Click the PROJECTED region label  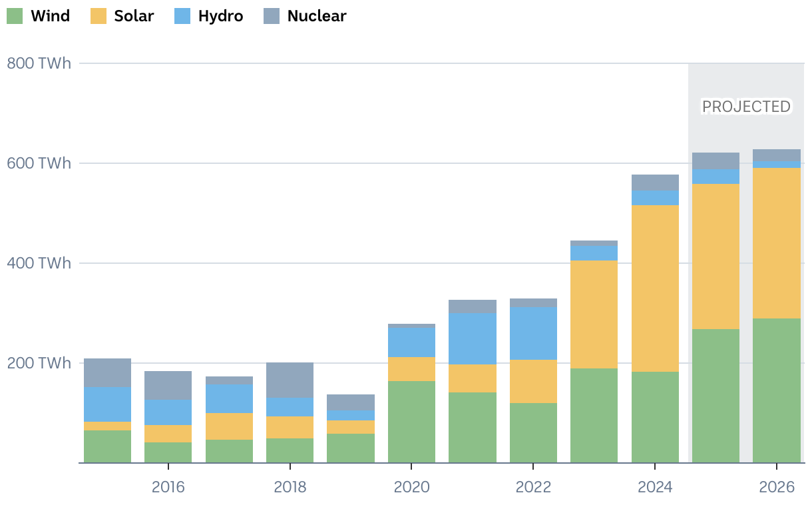746,107
